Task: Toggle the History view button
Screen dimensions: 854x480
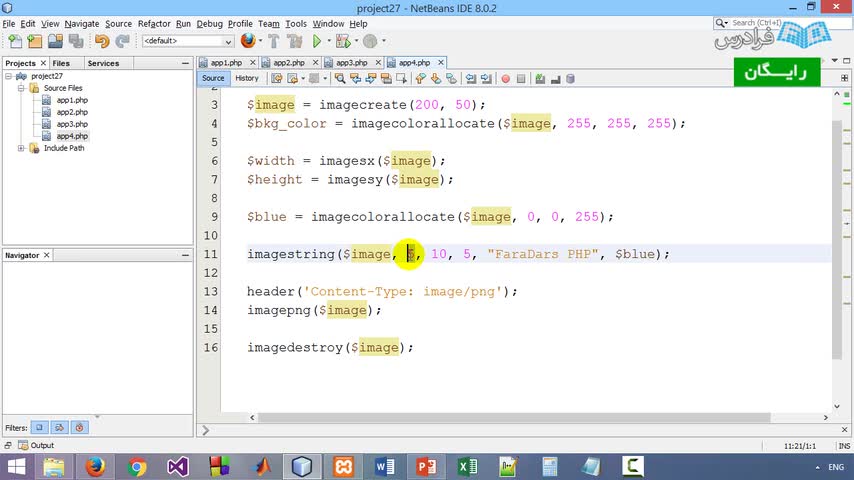Action: (x=247, y=78)
